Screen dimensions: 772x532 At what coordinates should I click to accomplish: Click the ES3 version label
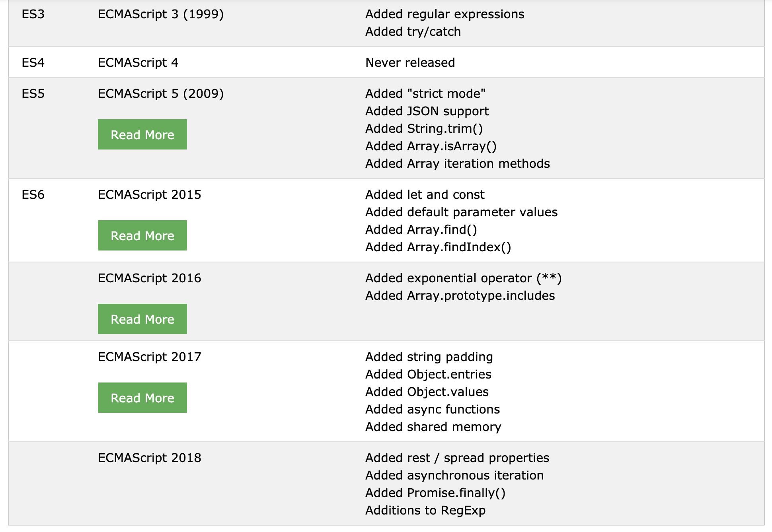pos(33,14)
